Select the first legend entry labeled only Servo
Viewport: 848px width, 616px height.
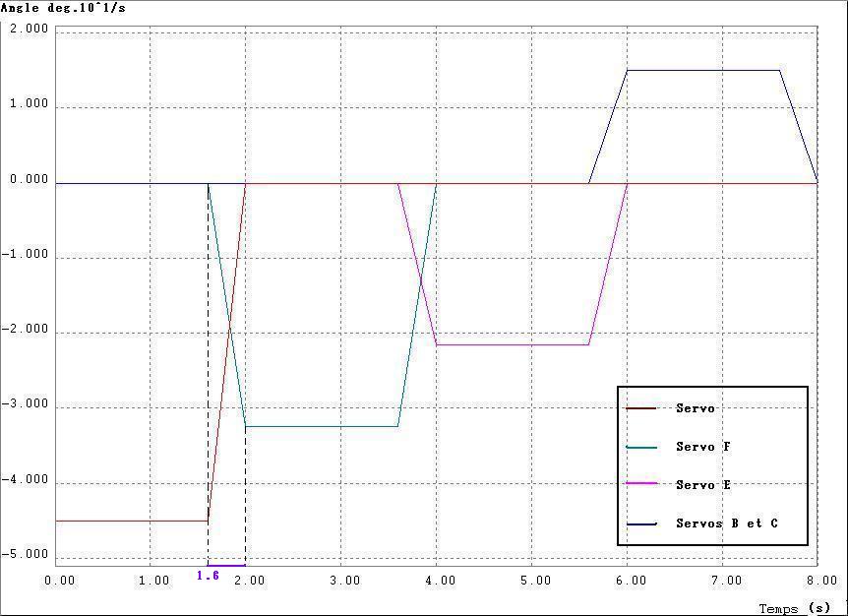[x=695, y=408]
